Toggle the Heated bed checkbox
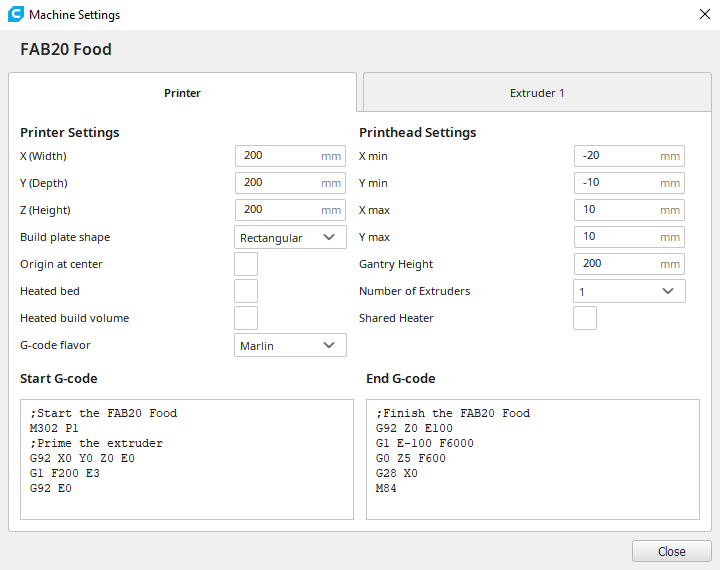The width and height of the screenshot is (720, 570). [246, 291]
